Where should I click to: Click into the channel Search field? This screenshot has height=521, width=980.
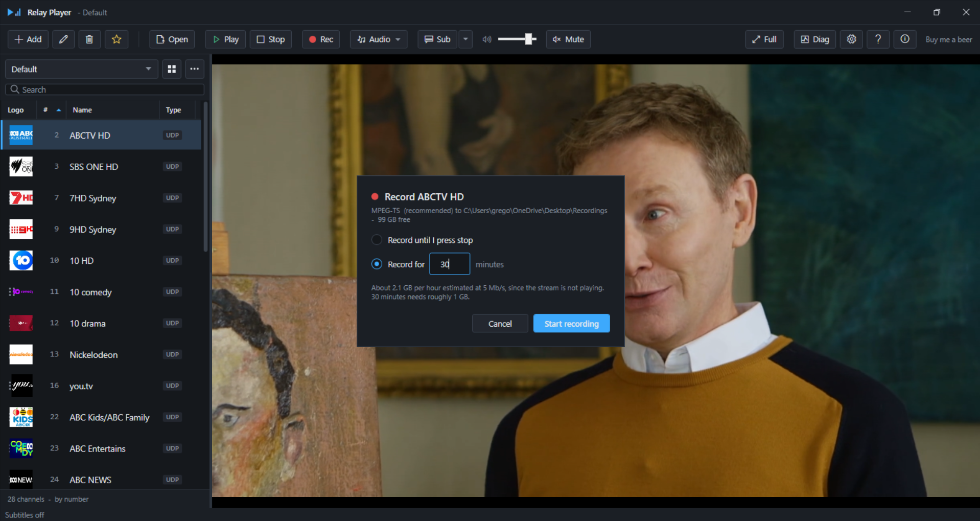coord(105,89)
